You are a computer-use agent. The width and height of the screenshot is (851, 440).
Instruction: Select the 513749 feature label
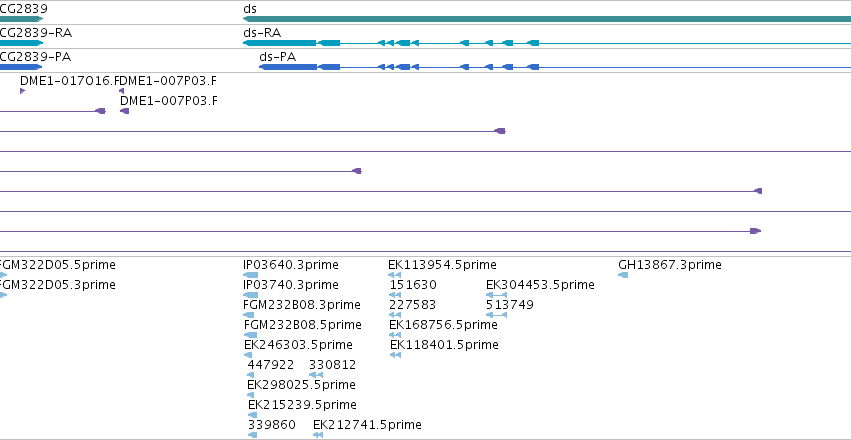tap(510, 305)
